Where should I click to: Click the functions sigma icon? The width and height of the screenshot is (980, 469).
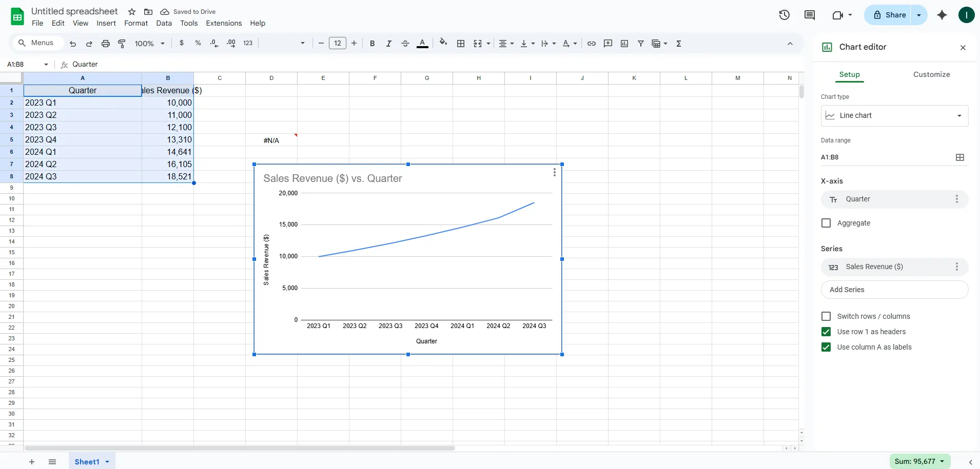679,44
